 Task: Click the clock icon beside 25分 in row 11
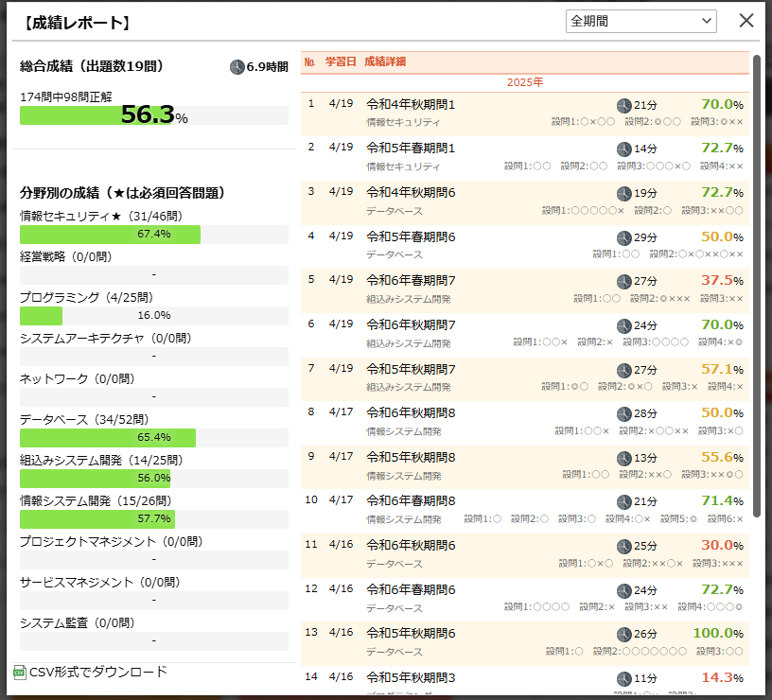tap(623, 547)
